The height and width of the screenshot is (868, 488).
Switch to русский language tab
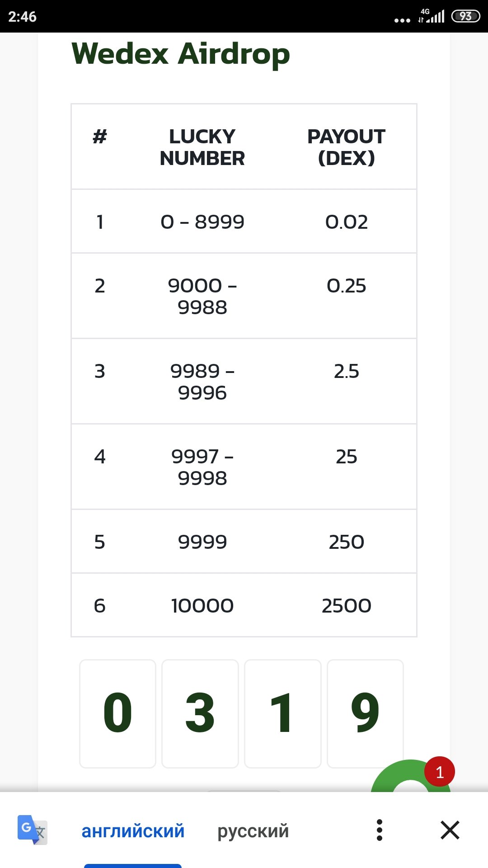pos(253,831)
